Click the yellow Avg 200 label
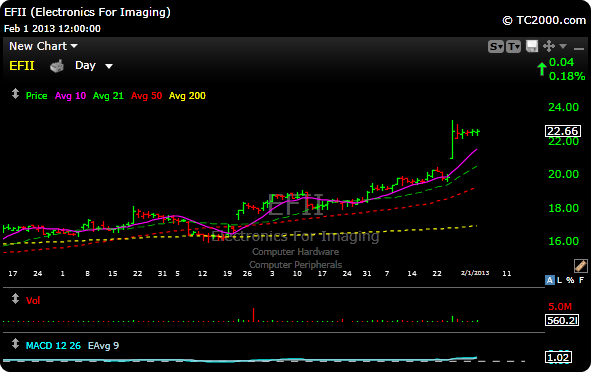This screenshot has height=372, width=591. tap(187, 96)
